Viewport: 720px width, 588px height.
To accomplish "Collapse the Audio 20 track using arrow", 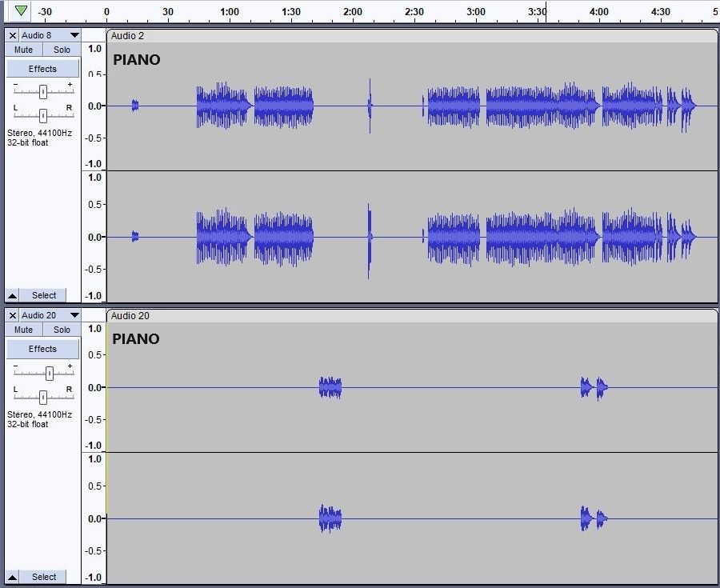I will tap(12, 577).
